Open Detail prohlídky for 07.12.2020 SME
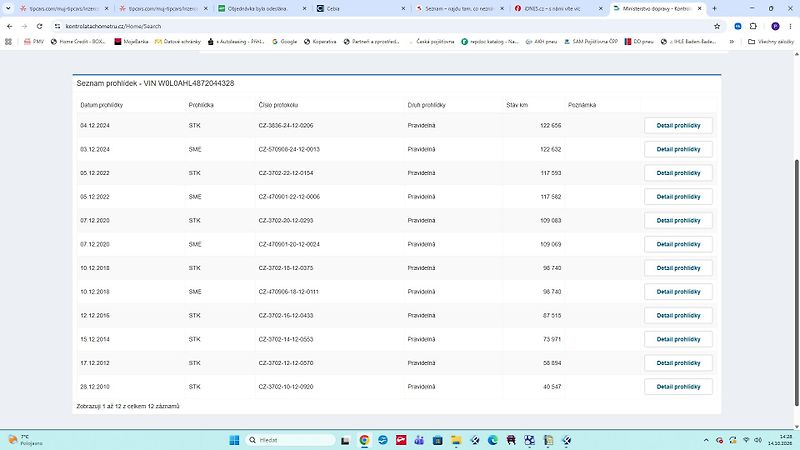800x450 pixels. [x=678, y=244]
